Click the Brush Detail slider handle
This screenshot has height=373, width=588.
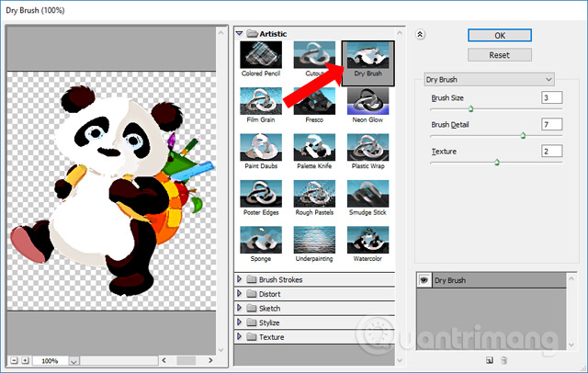pos(523,136)
